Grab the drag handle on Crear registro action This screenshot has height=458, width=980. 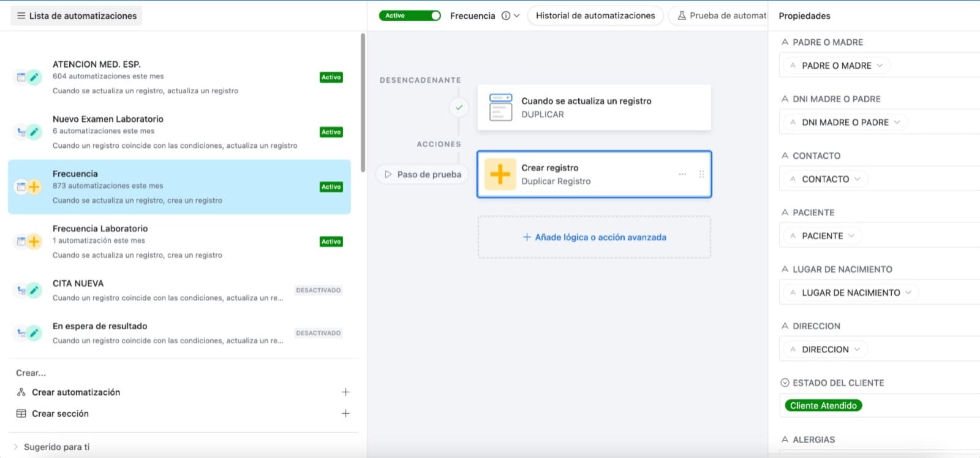[x=701, y=174]
